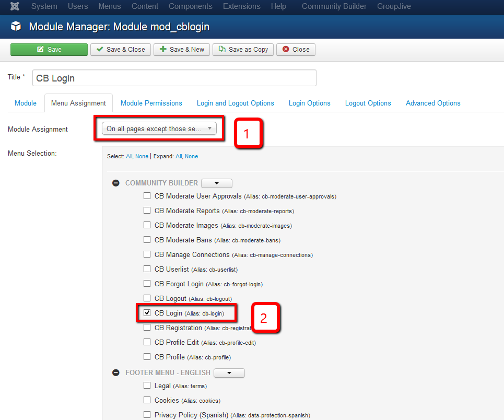Click Save as Copy button
This screenshot has height=420, width=504.
[x=243, y=50]
